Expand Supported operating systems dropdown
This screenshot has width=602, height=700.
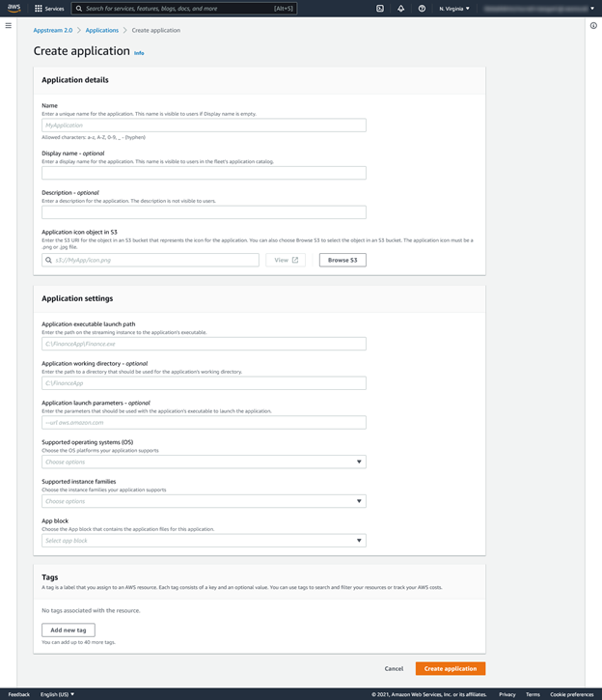click(x=204, y=462)
